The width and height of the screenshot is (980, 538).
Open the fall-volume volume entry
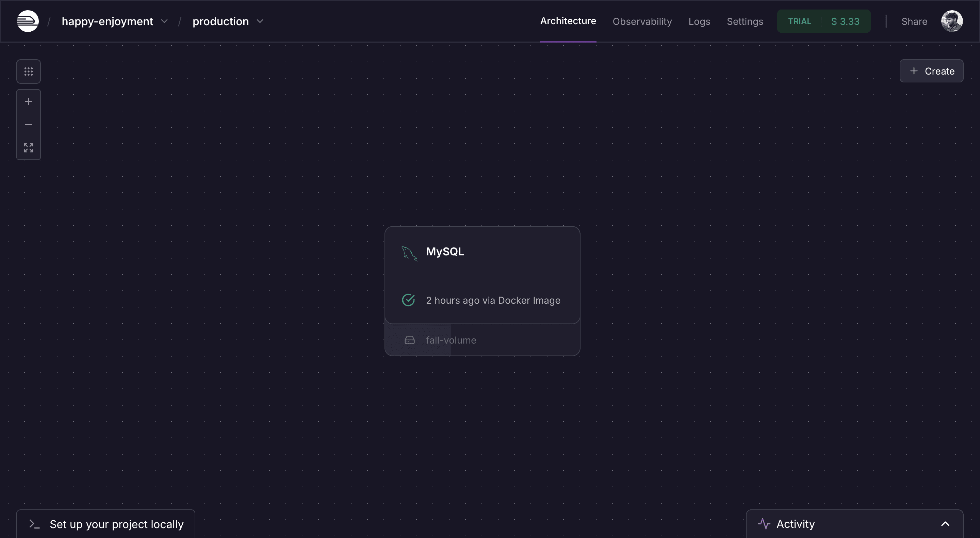(x=483, y=340)
